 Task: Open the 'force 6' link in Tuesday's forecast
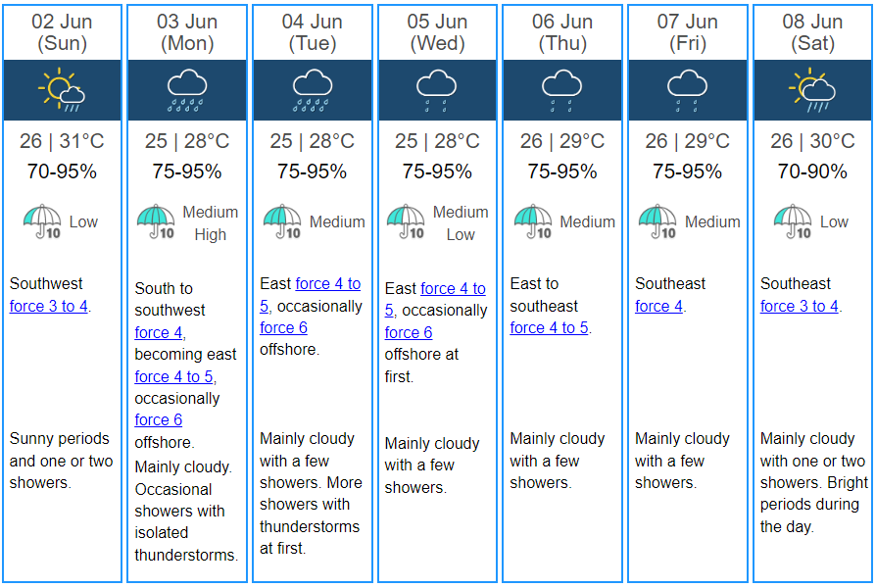click(284, 327)
